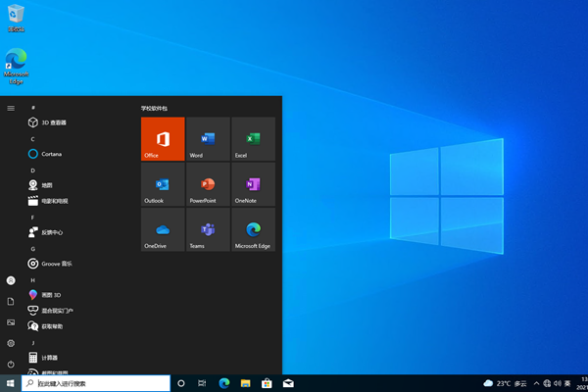
Task: Open Microsoft Store from the taskbar
Action: pos(267,383)
